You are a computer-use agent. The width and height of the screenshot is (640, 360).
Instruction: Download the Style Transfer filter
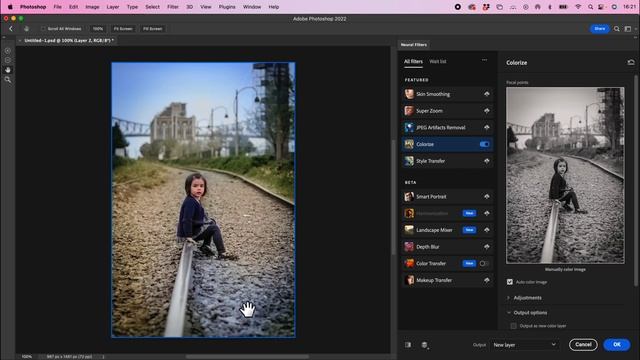(x=487, y=161)
